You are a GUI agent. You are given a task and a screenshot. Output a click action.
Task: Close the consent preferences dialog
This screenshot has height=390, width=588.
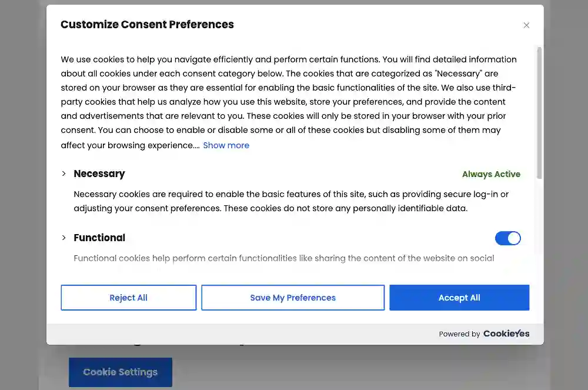click(x=526, y=25)
